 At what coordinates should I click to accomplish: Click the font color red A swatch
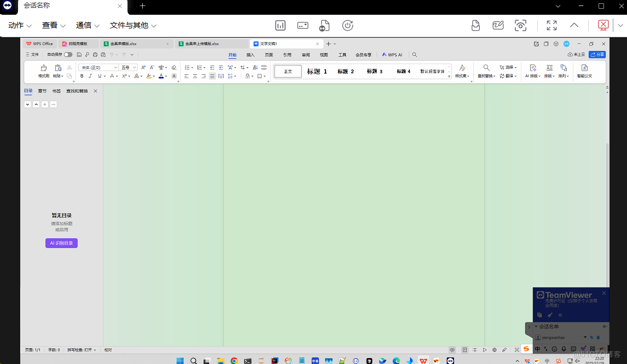coord(161,76)
